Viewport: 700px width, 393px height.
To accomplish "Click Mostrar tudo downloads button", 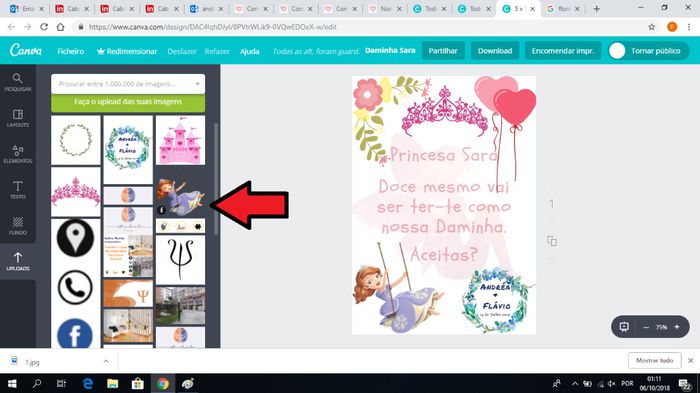I will [x=654, y=360].
